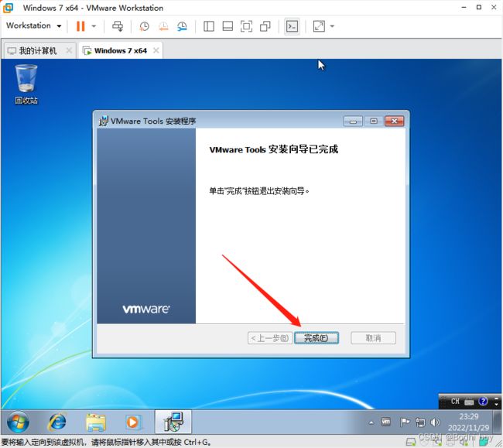Click the network tray icon
Screen dimensions: 503x448
click(420, 422)
